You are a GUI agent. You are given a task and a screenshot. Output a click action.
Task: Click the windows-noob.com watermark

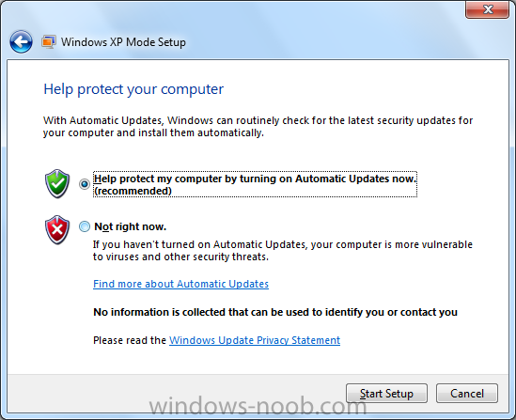(258, 407)
